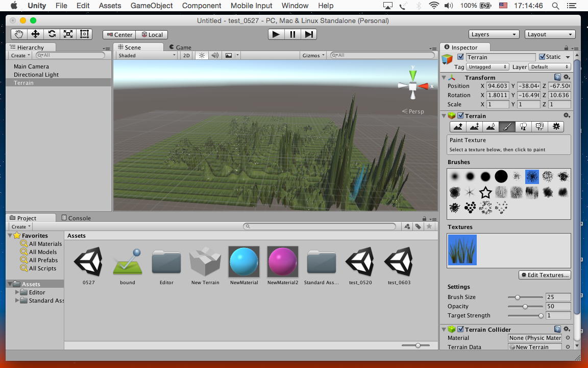The height and width of the screenshot is (368, 588).
Task: Select Smooth Height terrain tool
Action: 491,127
